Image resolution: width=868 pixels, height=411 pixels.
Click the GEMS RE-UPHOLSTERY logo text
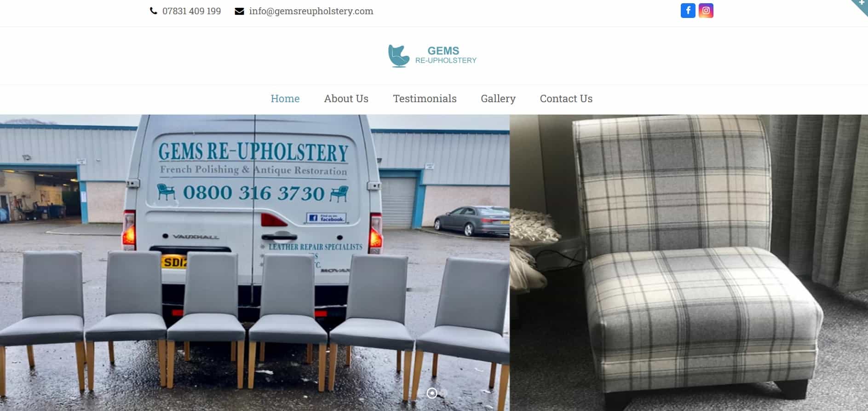pos(445,55)
